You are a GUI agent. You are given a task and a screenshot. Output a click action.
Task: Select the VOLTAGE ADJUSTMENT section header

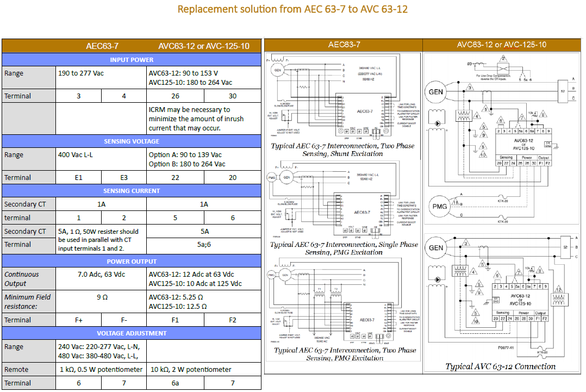pos(132,333)
